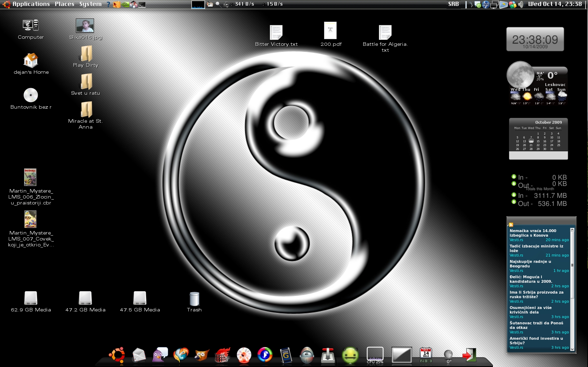
Task: Open headline Ima li Srbija proizvoda
Action: pyautogui.click(x=536, y=294)
